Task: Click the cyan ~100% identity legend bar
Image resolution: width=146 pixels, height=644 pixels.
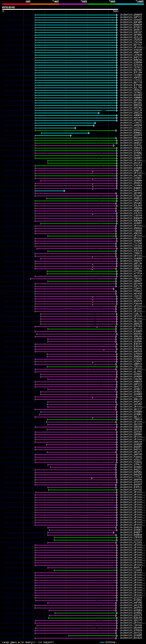Action: pyautogui.click(x=130, y=4)
